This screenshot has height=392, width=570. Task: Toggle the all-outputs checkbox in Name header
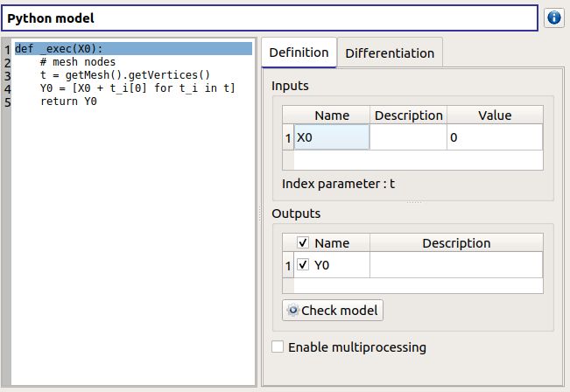tap(303, 242)
